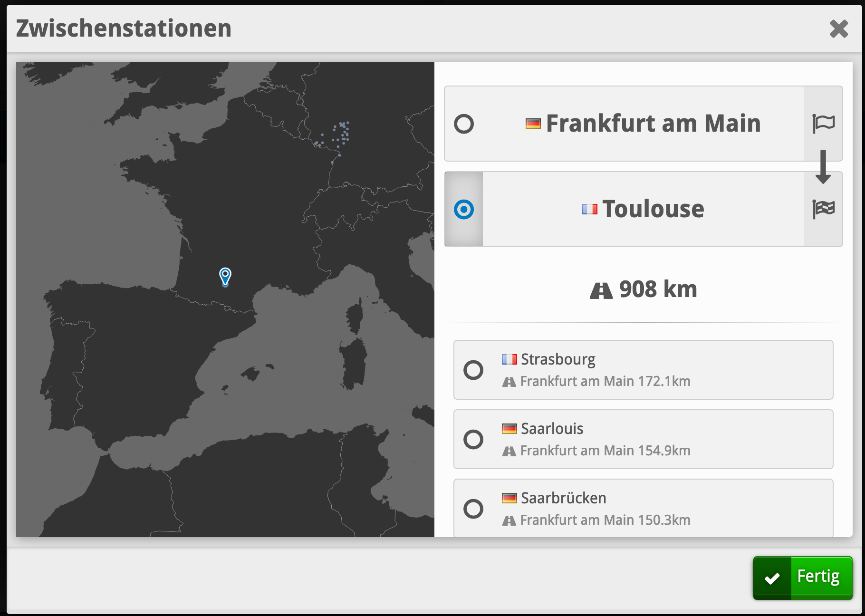This screenshot has width=865, height=616.
Task: Click the French flag next to Toulouse
Action: click(589, 209)
